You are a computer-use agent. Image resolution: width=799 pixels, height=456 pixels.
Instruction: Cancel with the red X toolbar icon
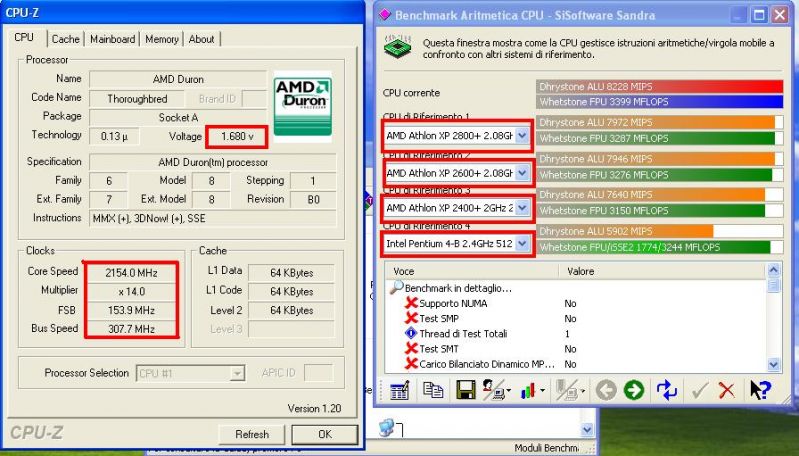(727, 391)
